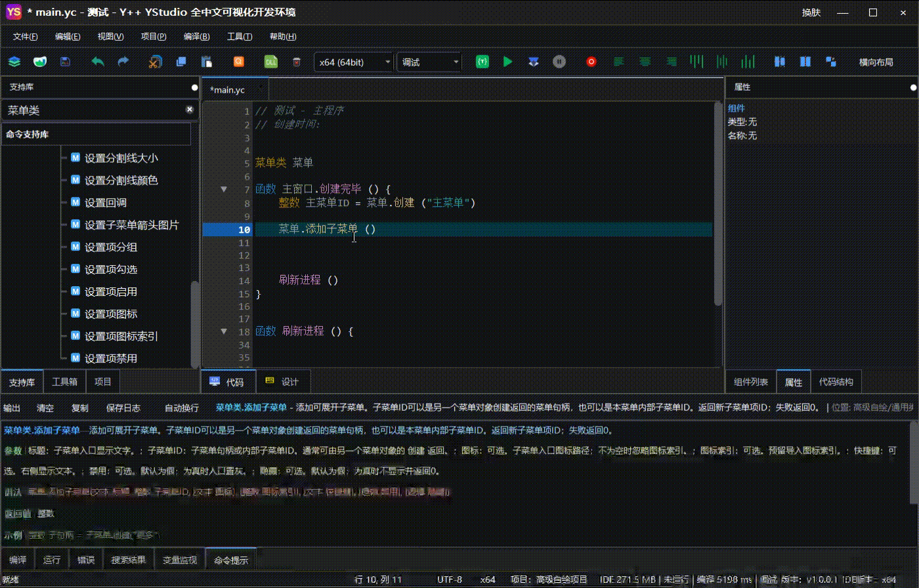Viewport: 919px width, 588px height.
Task: Switch to the 变量监视 bottom tab
Action: pyautogui.click(x=180, y=560)
